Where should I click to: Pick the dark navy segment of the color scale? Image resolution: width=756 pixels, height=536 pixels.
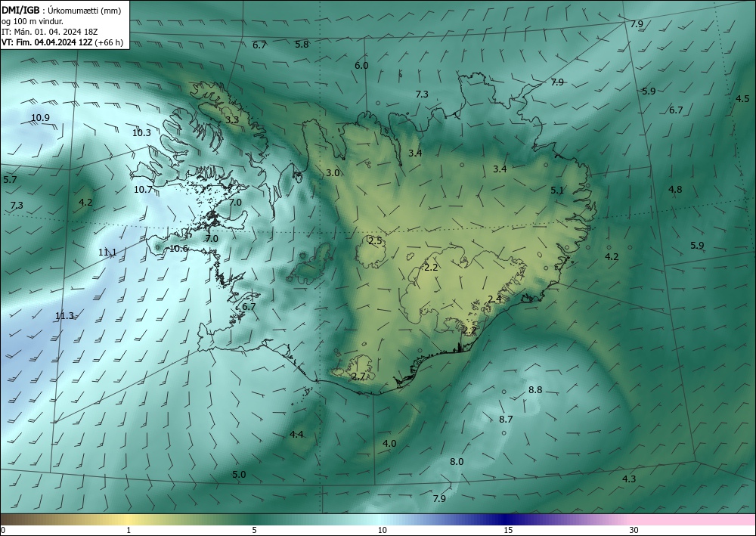(503, 519)
